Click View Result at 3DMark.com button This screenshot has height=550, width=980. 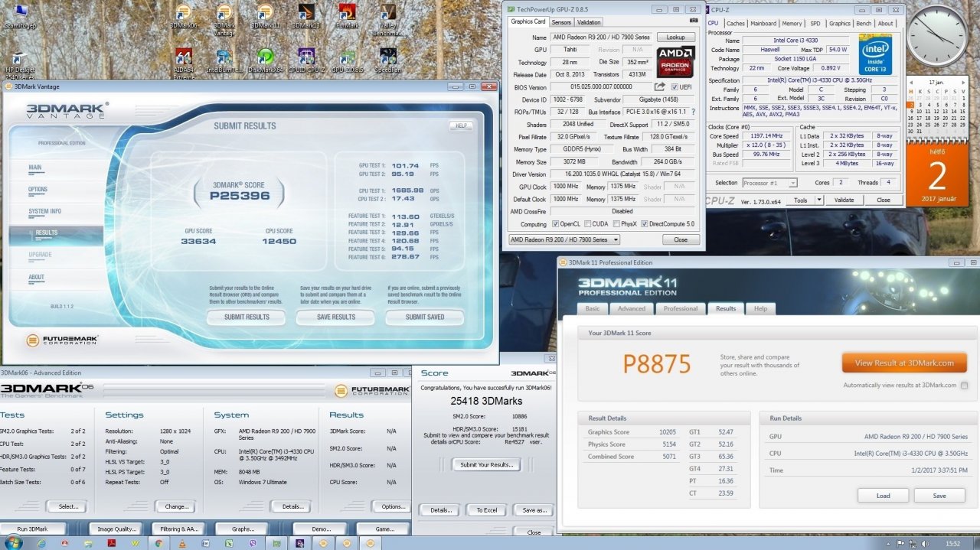[904, 363]
